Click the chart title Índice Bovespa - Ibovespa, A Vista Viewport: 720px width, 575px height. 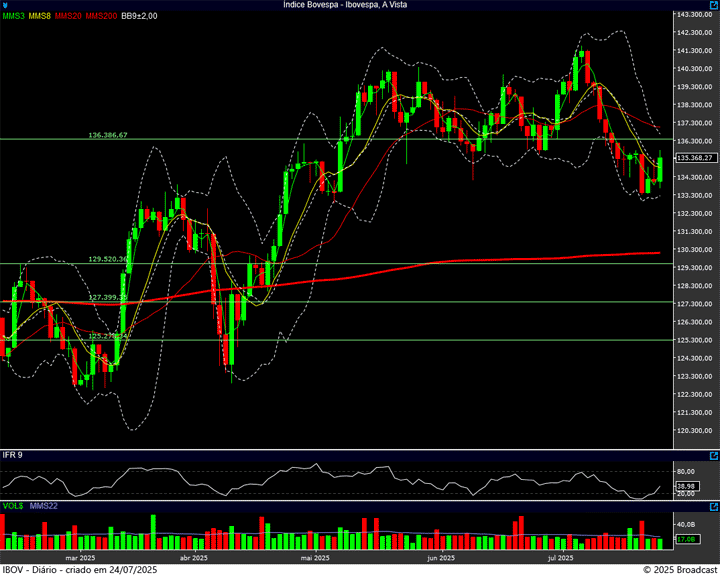tap(345, 5)
